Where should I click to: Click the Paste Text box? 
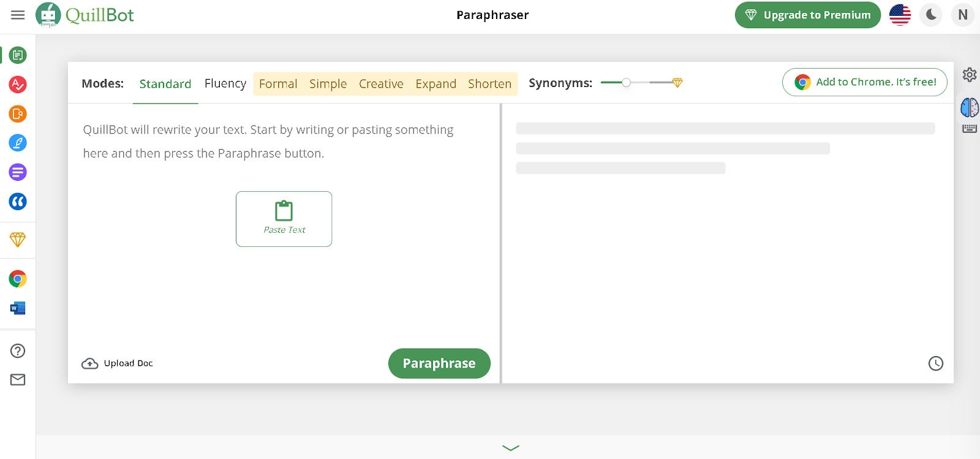(284, 219)
